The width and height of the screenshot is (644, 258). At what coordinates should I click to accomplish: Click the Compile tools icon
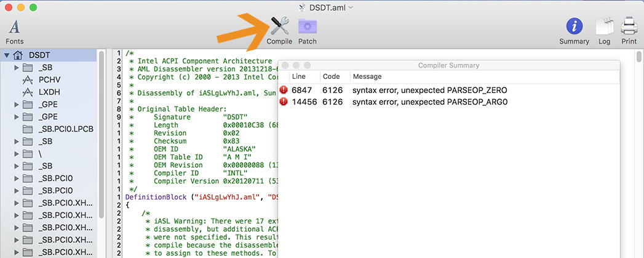[279, 26]
